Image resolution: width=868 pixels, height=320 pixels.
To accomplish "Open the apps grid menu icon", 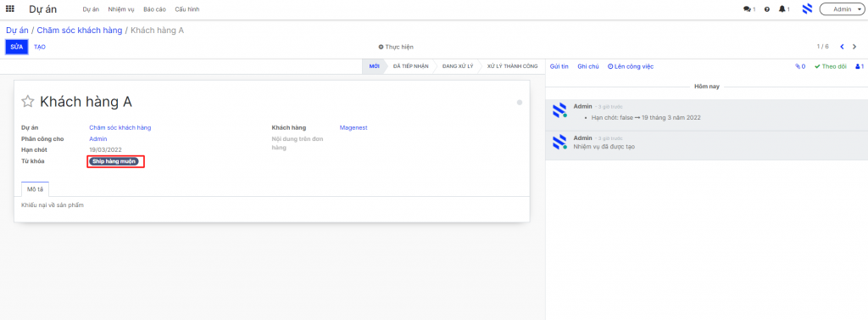I will click(x=10, y=8).
